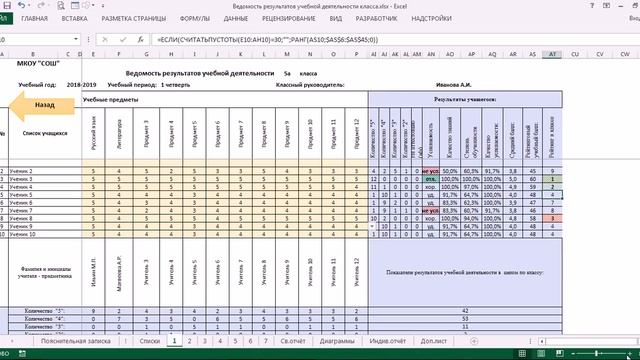Click the Insert Function fx icon
640x360 pixels.
click(140, 40)
